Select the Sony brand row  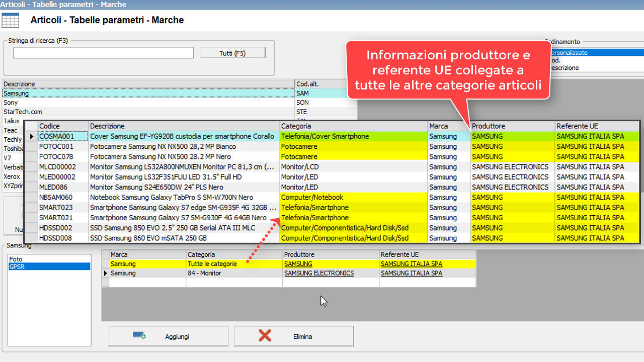click(x=148, y=103)
